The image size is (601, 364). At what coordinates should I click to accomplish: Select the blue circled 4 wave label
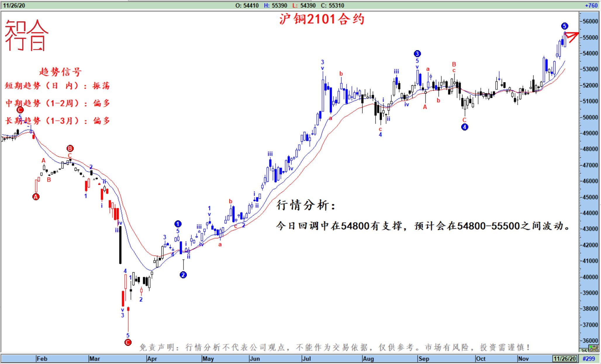click(x=464, y=127)
